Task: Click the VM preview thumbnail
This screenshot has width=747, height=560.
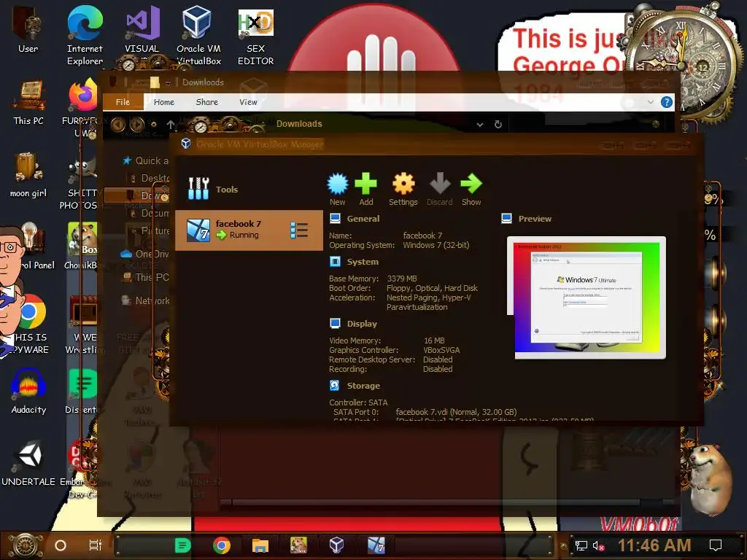Action: 587,297
